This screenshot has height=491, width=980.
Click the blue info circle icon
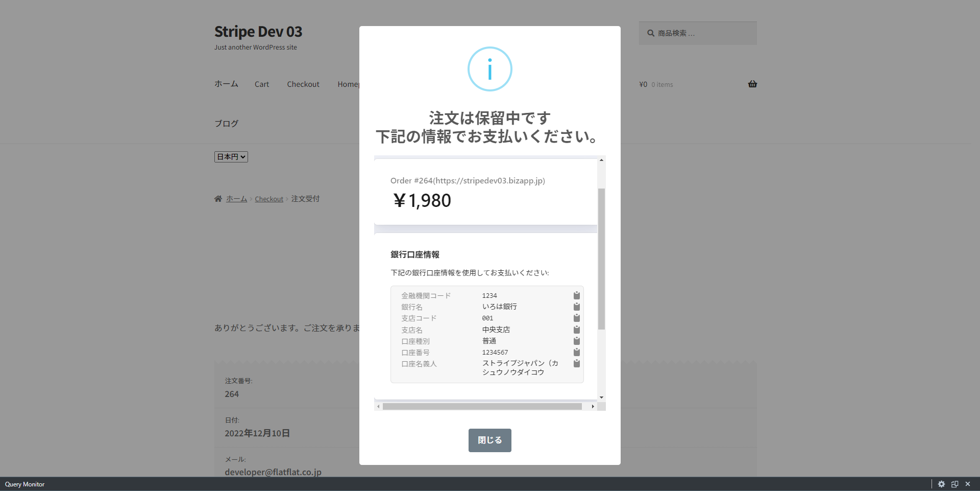point(490,69)
